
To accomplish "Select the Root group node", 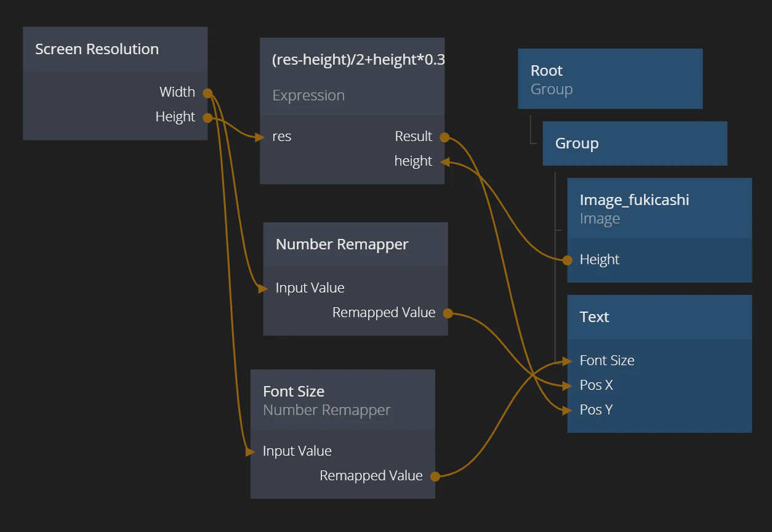I will coord(610,79).
